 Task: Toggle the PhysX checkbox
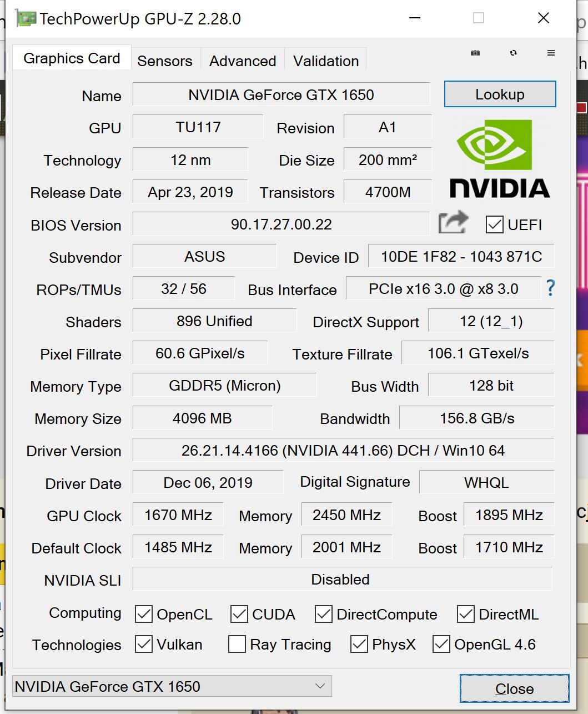tap(359, 644)
